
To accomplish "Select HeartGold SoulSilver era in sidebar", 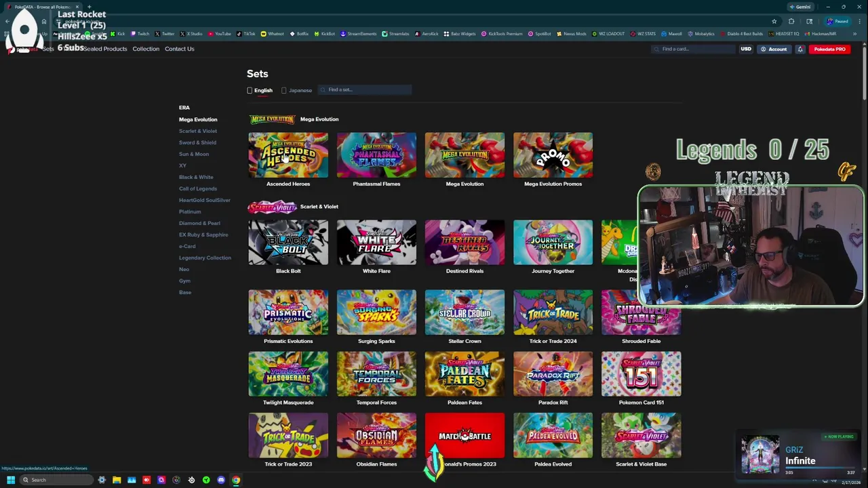I will tap(205, 200).
